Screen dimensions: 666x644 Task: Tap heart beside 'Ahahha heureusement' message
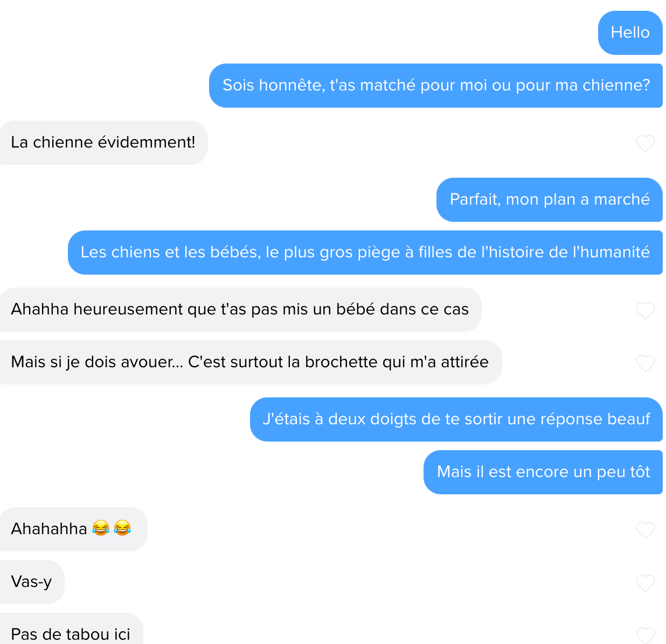coord(645,310)
